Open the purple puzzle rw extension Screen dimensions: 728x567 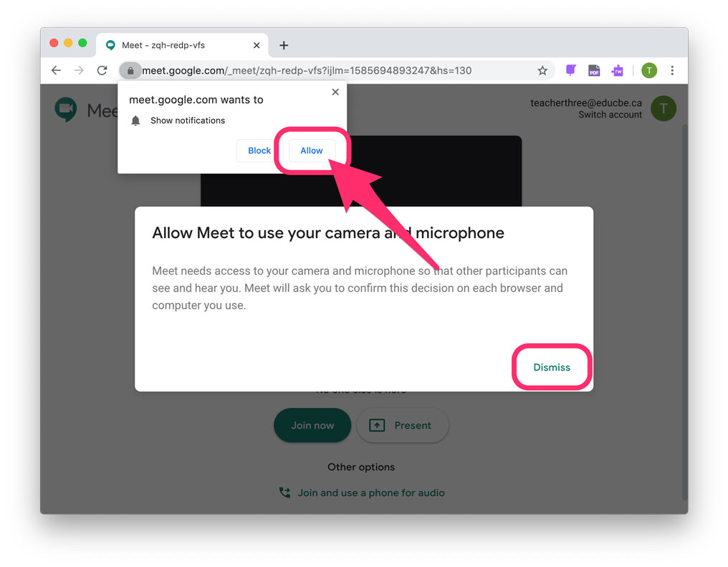click(x=617, y=70)
